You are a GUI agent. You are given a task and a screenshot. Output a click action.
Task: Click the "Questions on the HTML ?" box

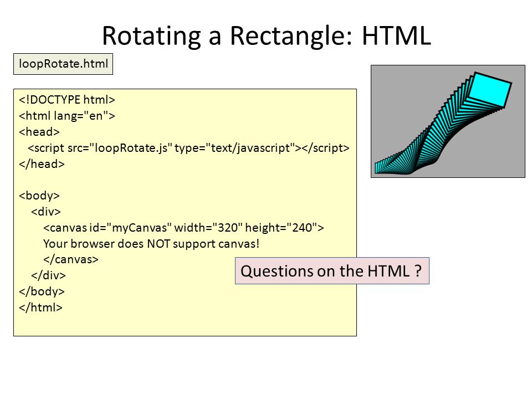point(332,271)
